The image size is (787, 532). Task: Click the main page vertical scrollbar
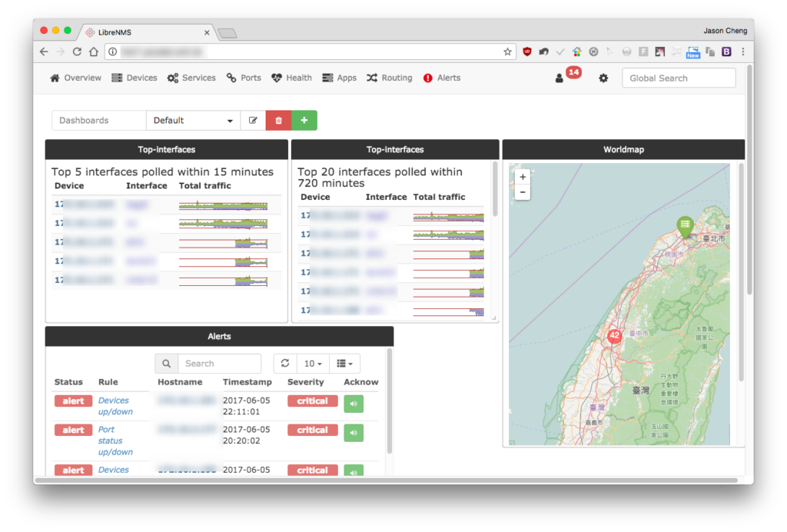[x=749, y=181]
